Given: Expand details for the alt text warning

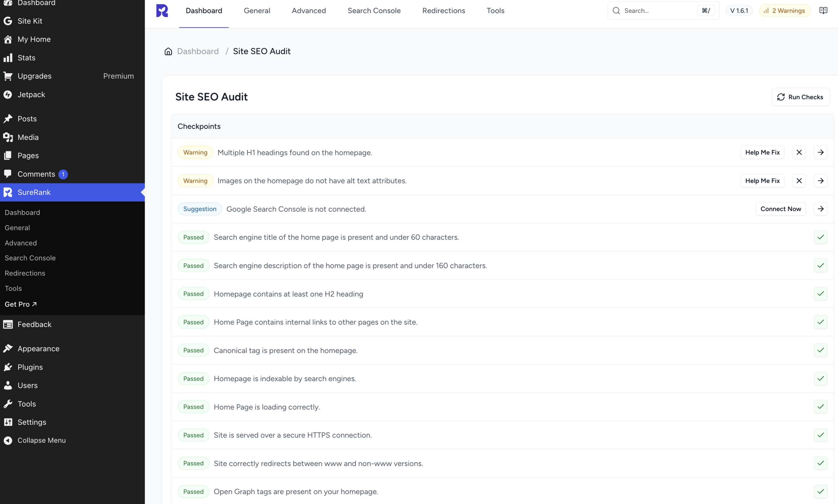Looking at the screenshot, I should pos(820,180).
